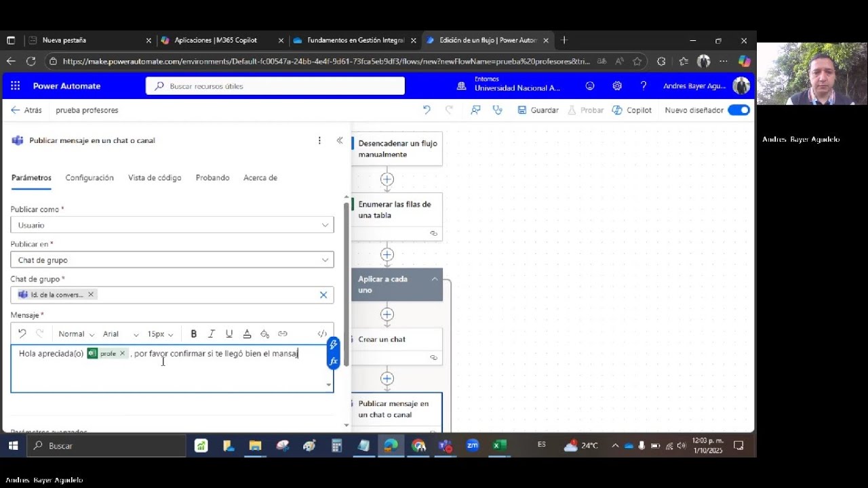The height and width of the screenshot is (488, 868).
Task: Insert a link in the message
Action: pos(283,333)
